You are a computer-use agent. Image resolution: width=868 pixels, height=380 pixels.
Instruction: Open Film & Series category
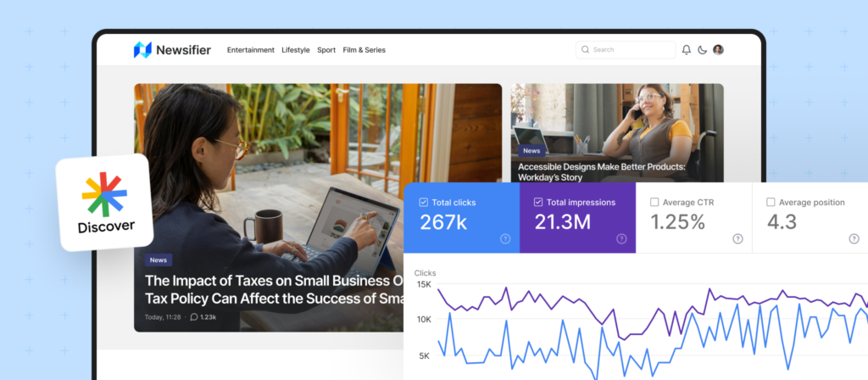[364, 50]
